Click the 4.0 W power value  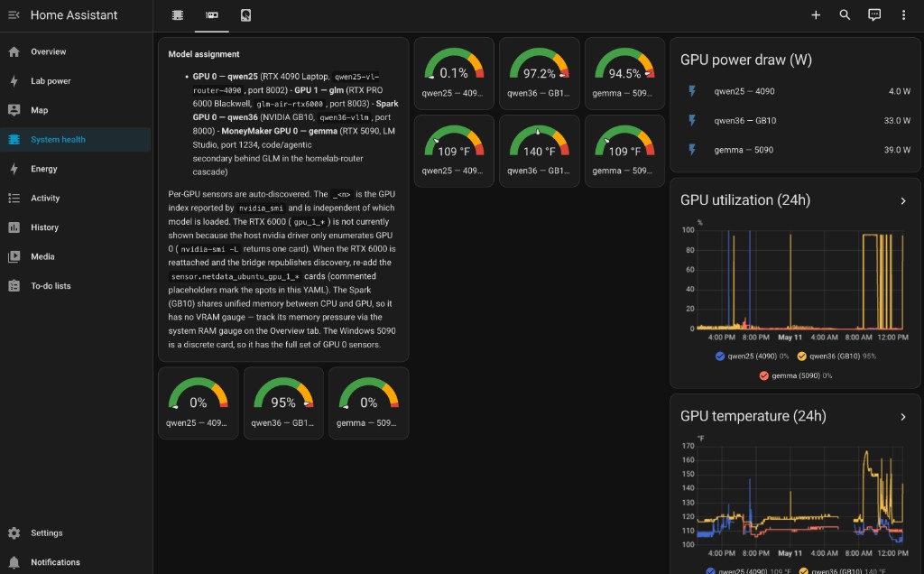click(x=900, y=91)
